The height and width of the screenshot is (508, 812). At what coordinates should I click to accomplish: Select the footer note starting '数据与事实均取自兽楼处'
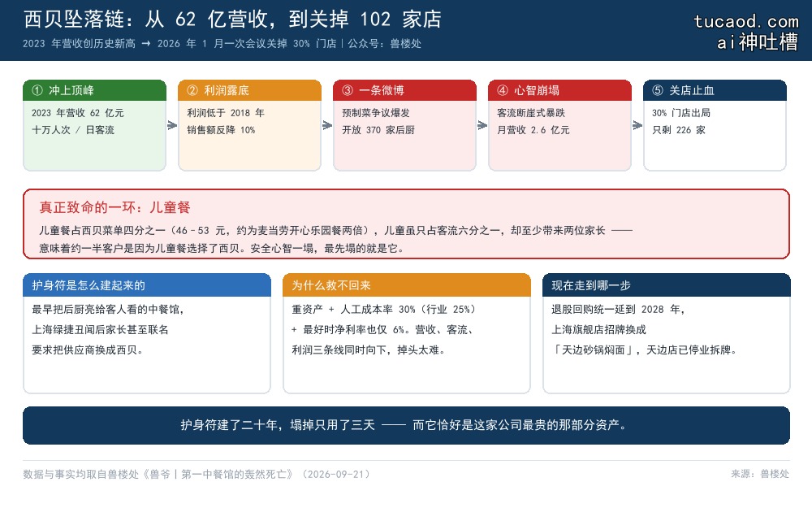(x=197, y=475)
